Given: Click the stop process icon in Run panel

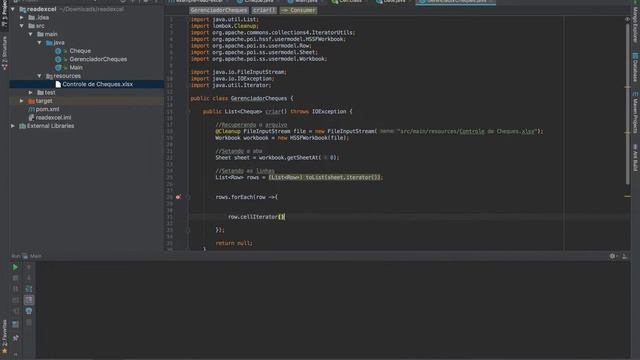Looking at the screenshot, I should tap(15, 278).
